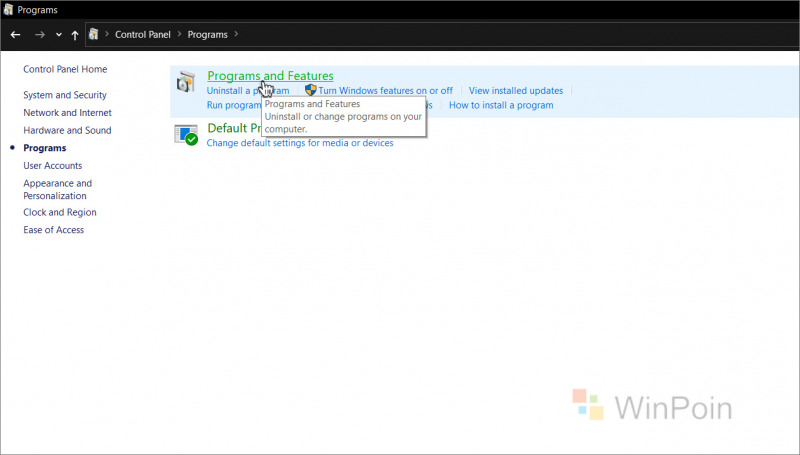This screenshot has width=800, height=455.
Task: Click the forward navigation arrow
Action: click(40, 35)
